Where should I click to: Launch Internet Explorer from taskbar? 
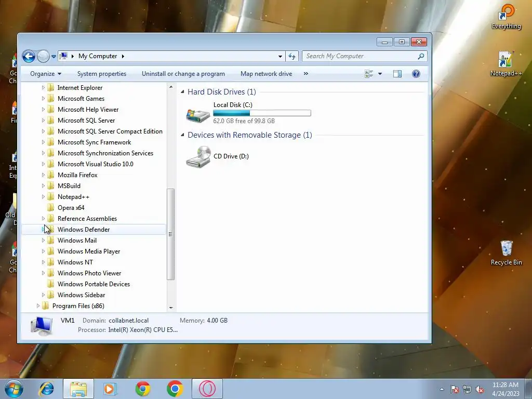(x=46, y=389)
